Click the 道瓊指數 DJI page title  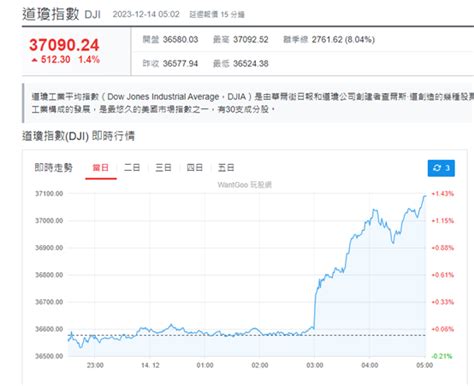click(61, 14)
